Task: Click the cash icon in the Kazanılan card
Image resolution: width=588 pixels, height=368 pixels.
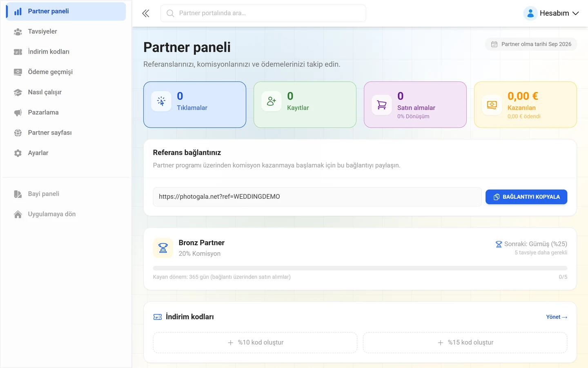Action: [492, 105]
